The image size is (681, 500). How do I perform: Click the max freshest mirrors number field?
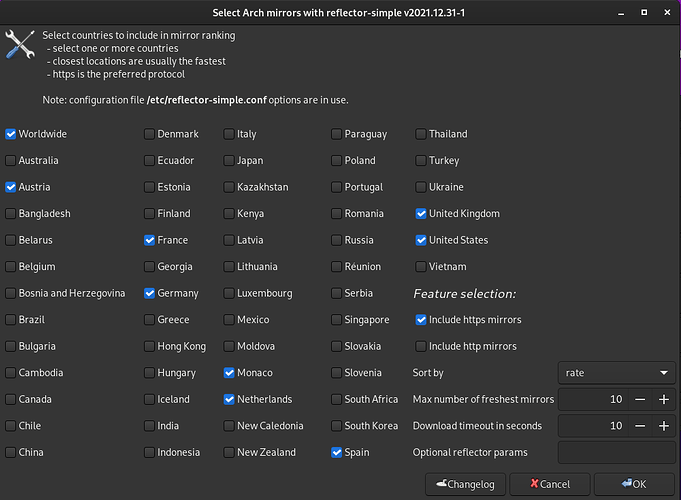590,399
